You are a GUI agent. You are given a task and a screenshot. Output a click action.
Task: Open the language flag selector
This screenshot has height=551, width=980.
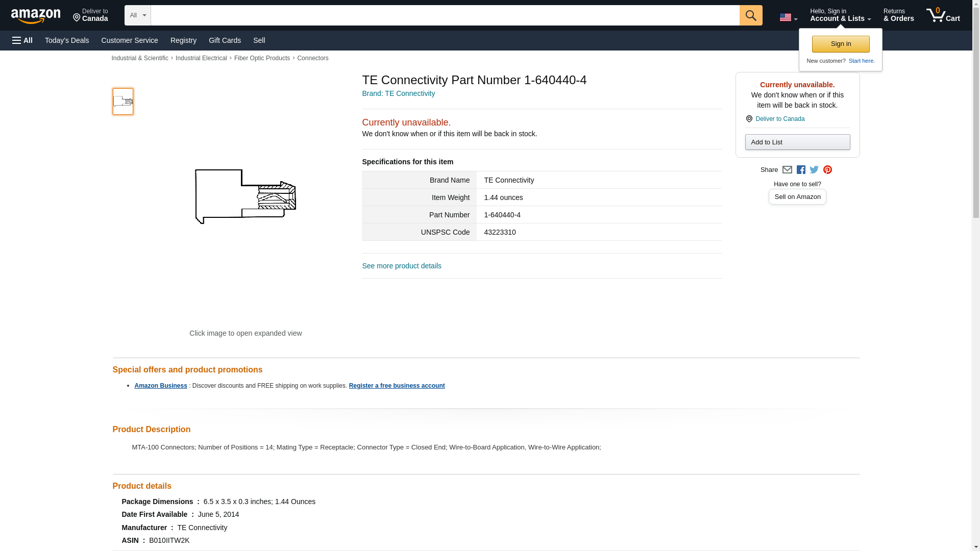788,17
